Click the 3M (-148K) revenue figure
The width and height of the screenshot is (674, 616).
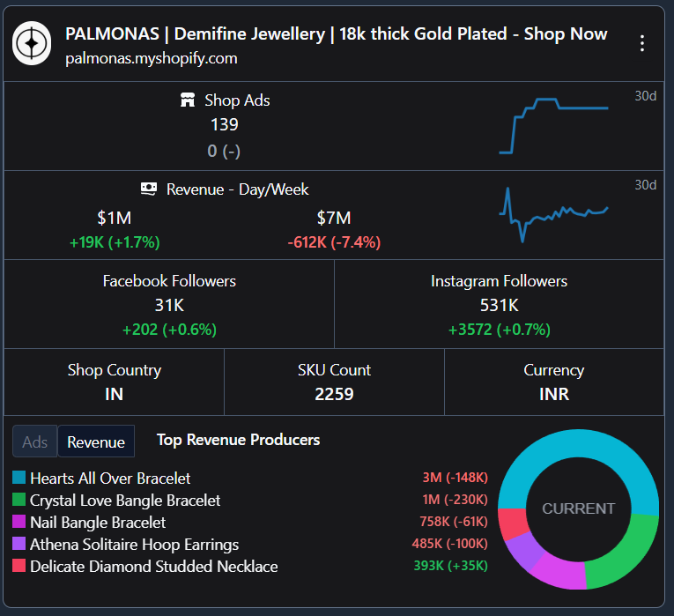coord(456,478)
